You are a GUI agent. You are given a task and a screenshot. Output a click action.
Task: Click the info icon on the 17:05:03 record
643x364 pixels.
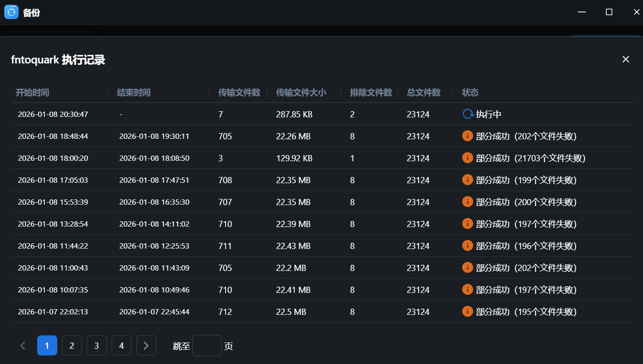click(467, 180)
